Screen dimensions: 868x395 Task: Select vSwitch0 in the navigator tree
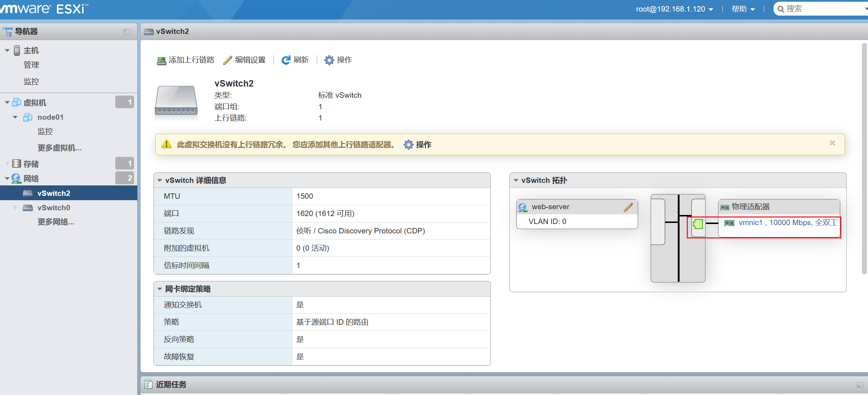54,208
